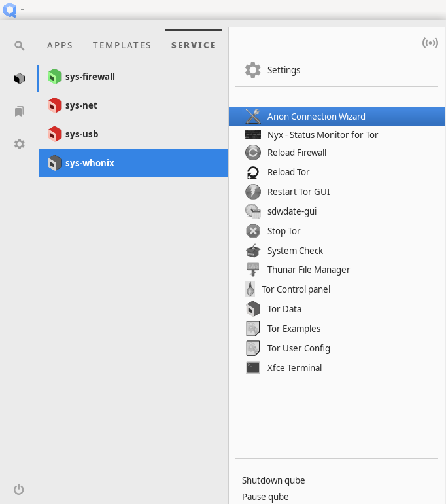Select the SERVICE tab

194,45
